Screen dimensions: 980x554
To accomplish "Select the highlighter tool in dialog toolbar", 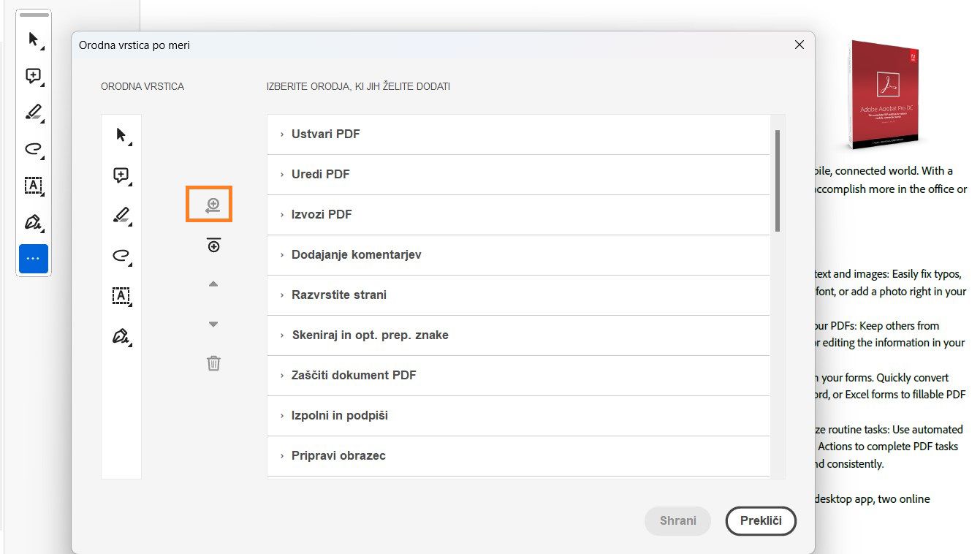I will [x=121, y=216].
